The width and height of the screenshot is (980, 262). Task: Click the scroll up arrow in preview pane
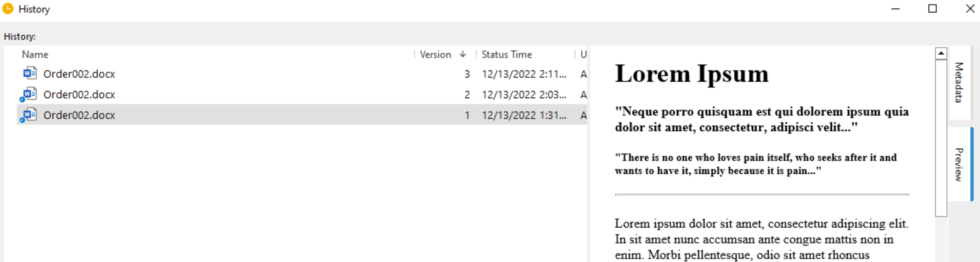tap(941, 53)
